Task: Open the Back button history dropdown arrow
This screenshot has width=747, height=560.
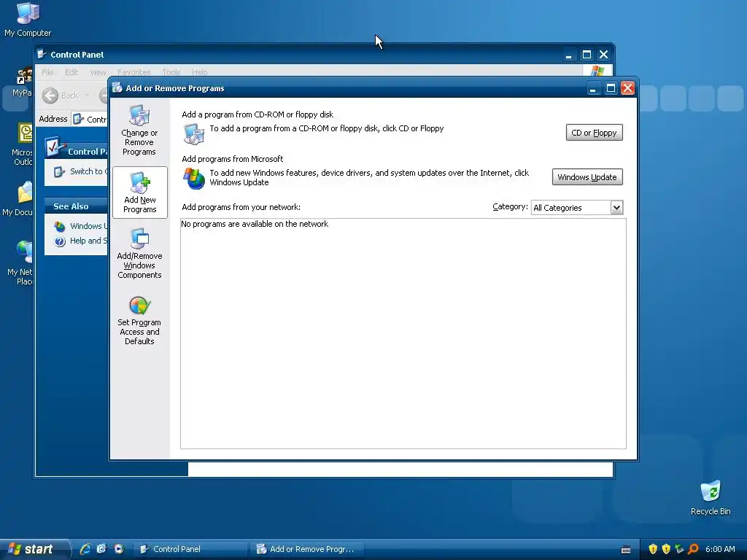Action: pyautogui.click(x=87, y=96)
